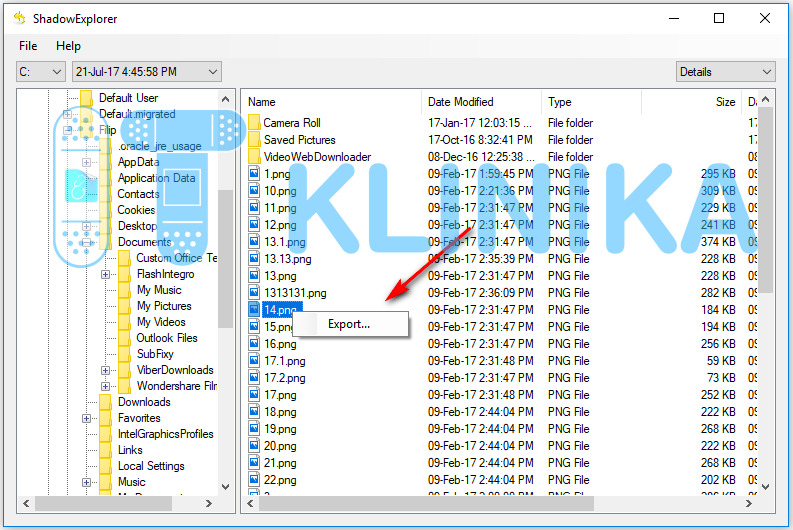Click the 10.png file icon
The image size is (793, 530).
pyautogui.click(x=254, y=191)
